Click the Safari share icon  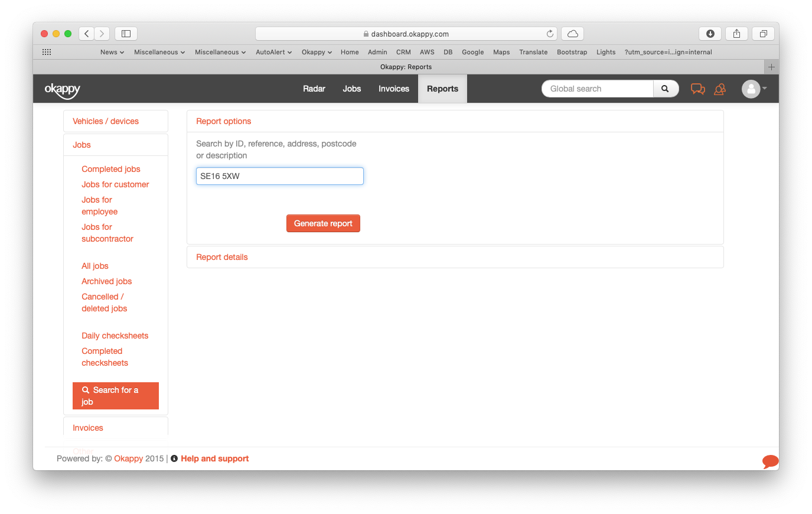736,34
